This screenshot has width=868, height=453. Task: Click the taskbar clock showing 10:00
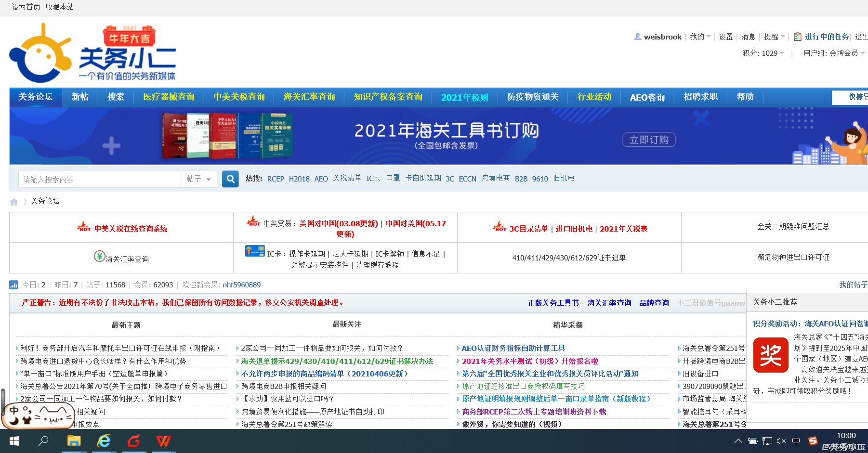pyautogui.click(x=846, y=436)
